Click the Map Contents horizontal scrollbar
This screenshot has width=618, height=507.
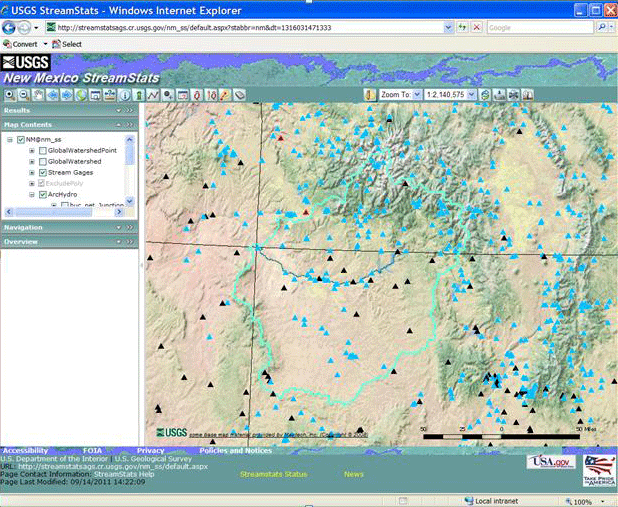click(x=63, y=212)
